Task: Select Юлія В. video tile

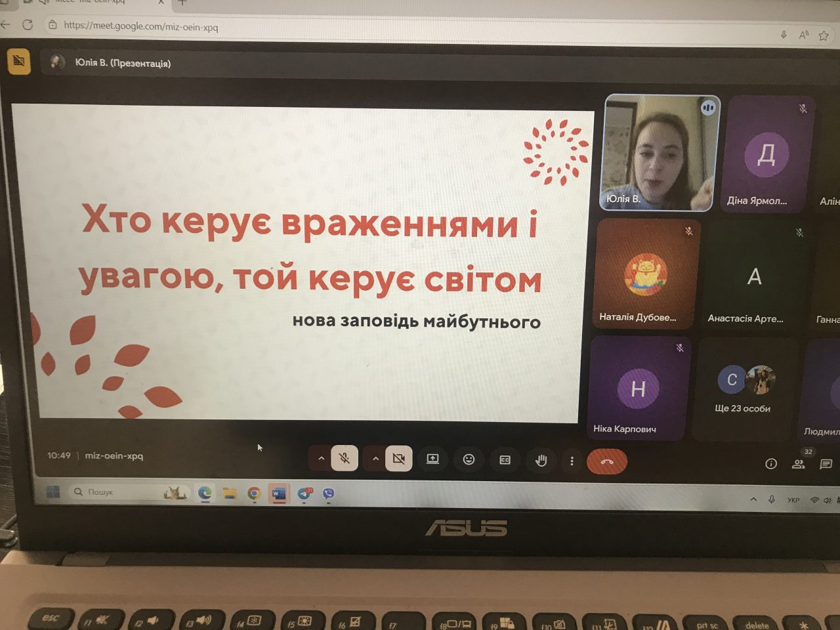Action: pyautogui.click(x=659, y=152)
